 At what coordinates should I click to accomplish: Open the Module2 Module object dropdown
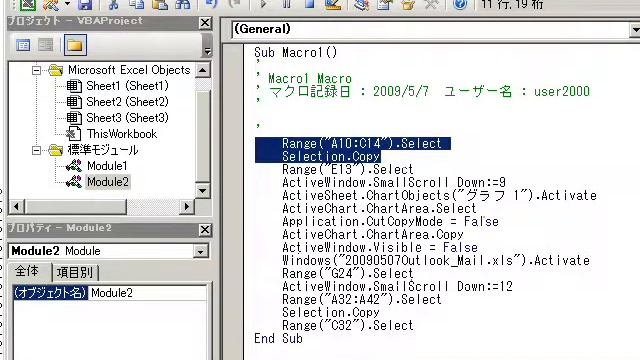tap(200, 251)
